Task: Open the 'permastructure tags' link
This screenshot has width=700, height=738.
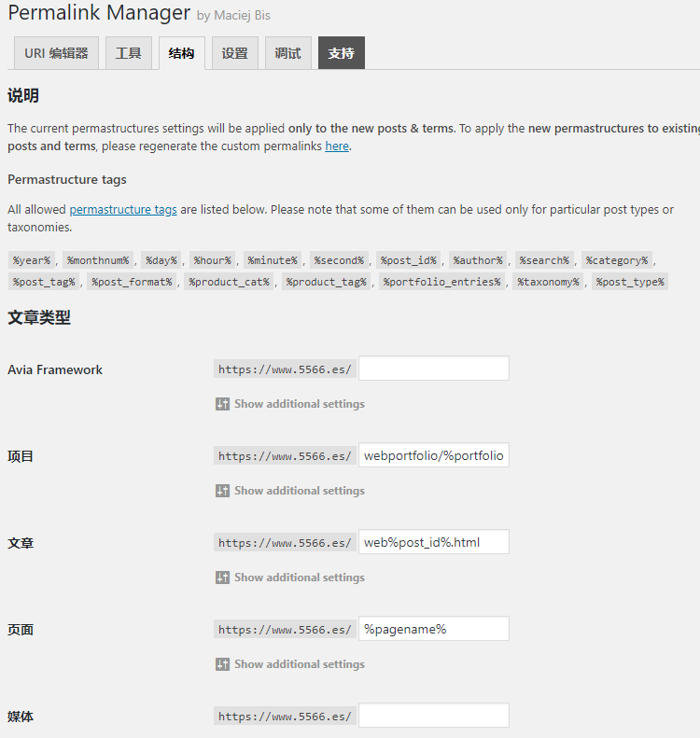Action: (123, 209)
